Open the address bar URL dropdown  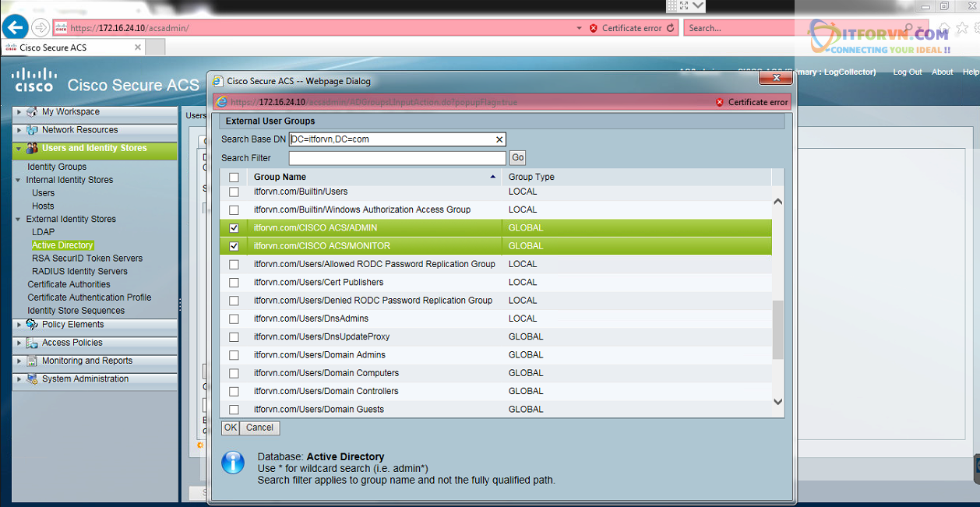[x=579, y=28]
